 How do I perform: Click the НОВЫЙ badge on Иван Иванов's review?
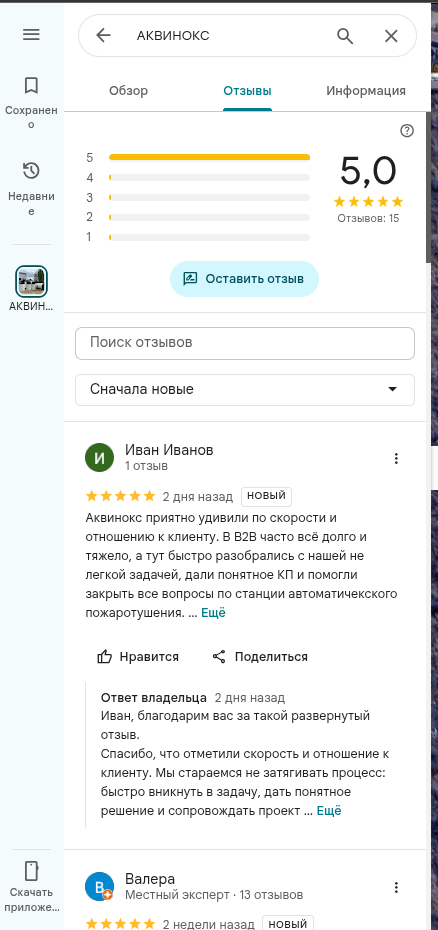pyautogui.click(x=266, y=496)
